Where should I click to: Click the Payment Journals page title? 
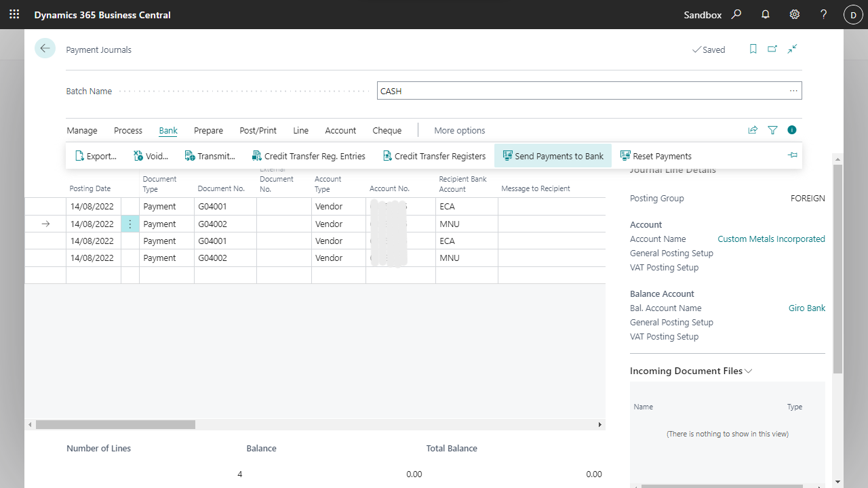pos(99,49)
